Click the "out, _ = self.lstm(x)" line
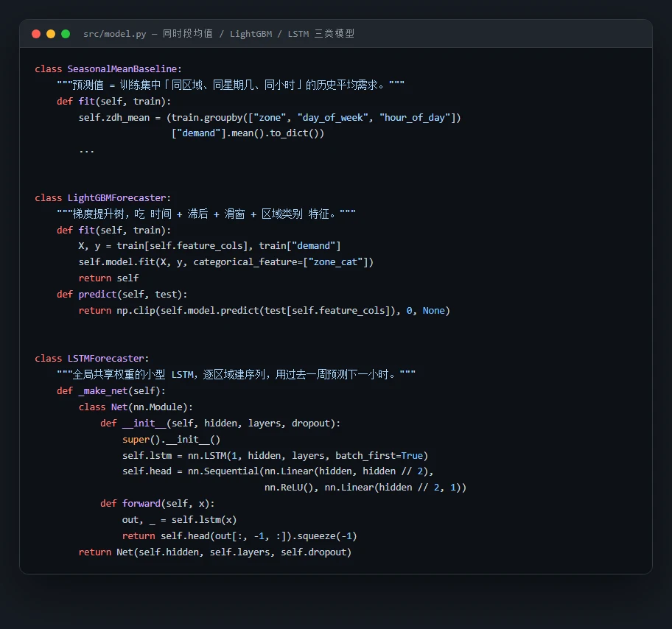This screenshot has height=629, width=672. (179, 520)
